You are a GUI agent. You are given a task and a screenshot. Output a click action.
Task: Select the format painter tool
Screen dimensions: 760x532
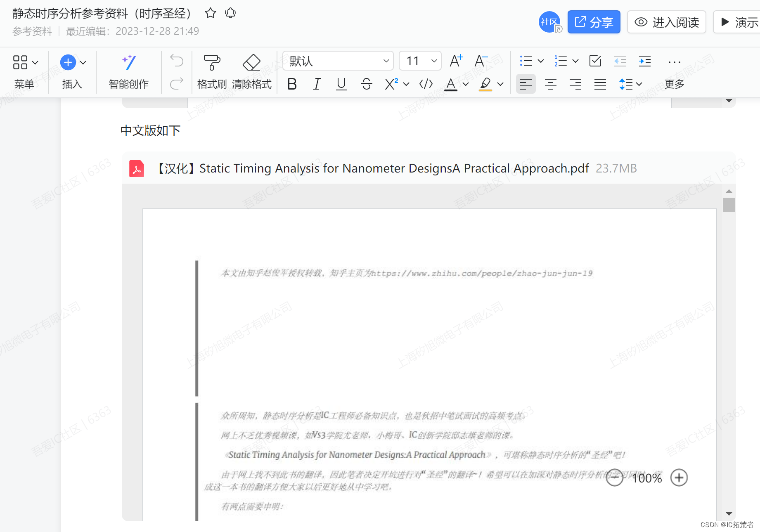(x=212, y=72)
